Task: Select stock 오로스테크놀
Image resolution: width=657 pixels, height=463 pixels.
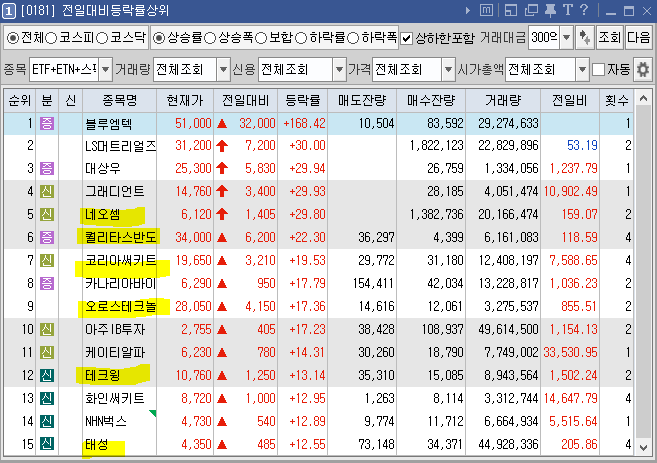Action: (120, 307)
